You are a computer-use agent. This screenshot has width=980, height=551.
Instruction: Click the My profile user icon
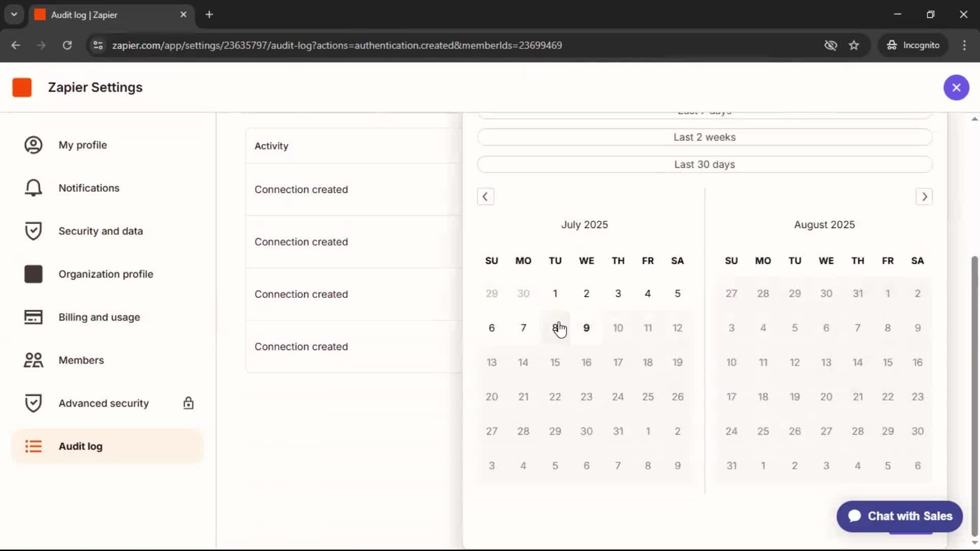tap(33, 145)
